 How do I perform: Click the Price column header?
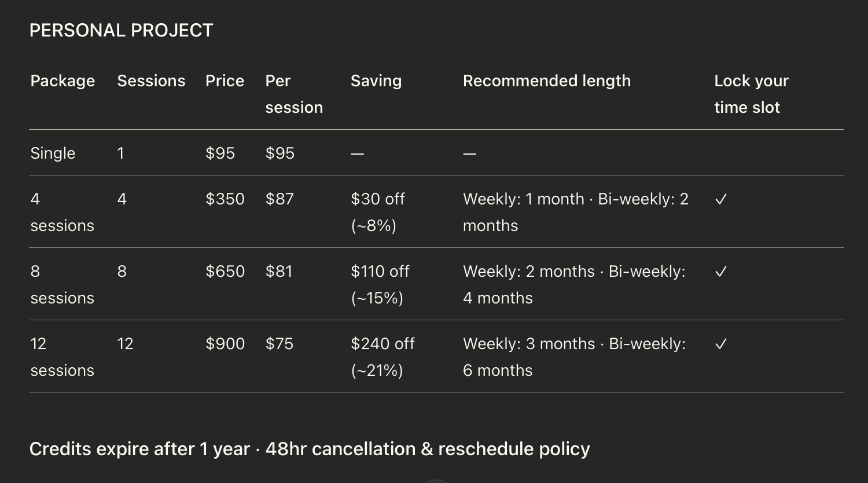point(225,81)
